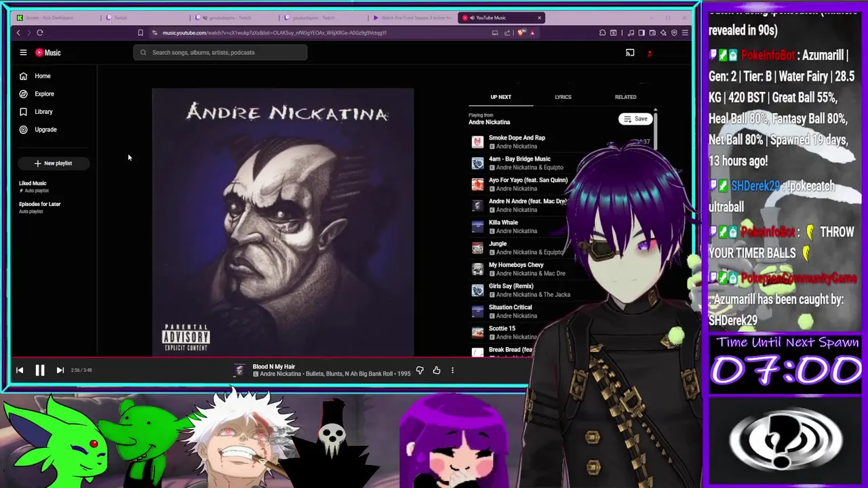Pause the current song
The width and height of the screenshot is (868, 488).
point(40,370)
